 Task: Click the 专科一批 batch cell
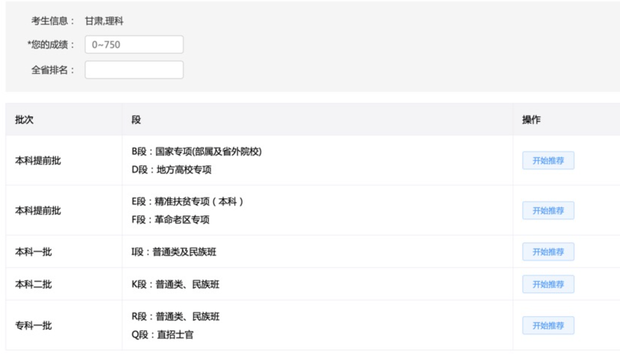[x=34, y=326]
